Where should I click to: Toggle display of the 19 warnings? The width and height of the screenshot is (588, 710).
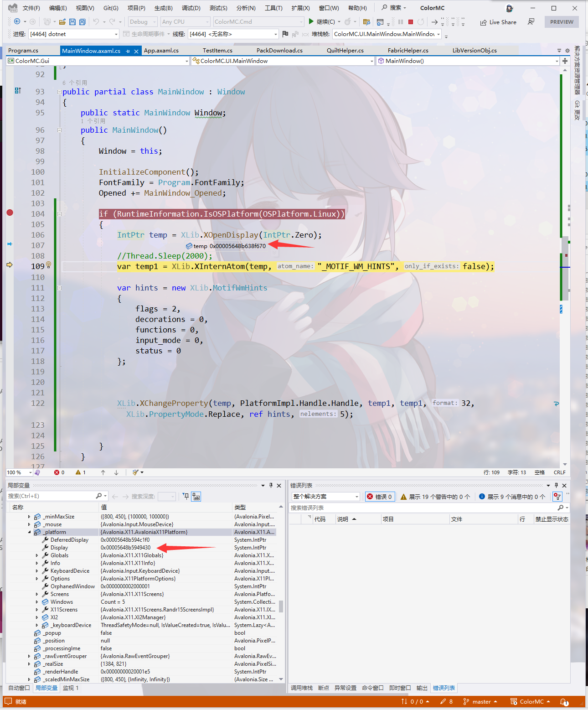point(435,497)
